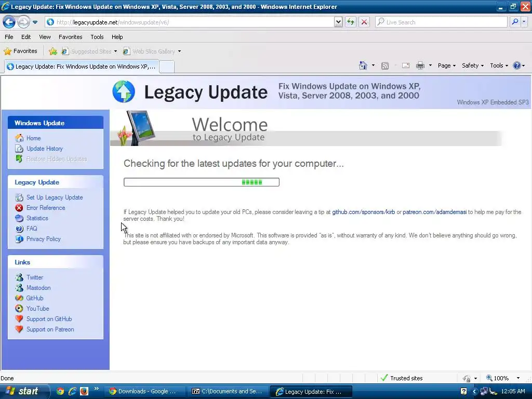
Task: Open the View menu
Action: click(x=45, y=37)
